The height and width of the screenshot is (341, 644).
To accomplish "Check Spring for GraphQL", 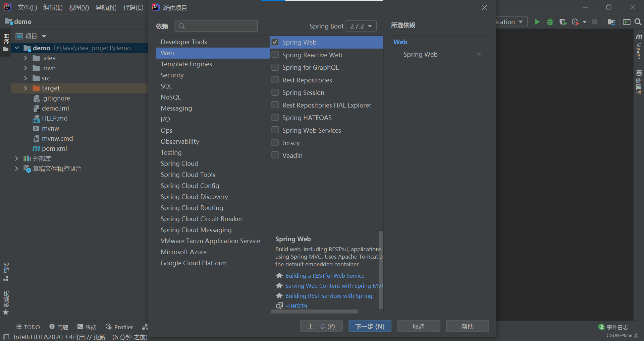I will [x=275, y=67].
